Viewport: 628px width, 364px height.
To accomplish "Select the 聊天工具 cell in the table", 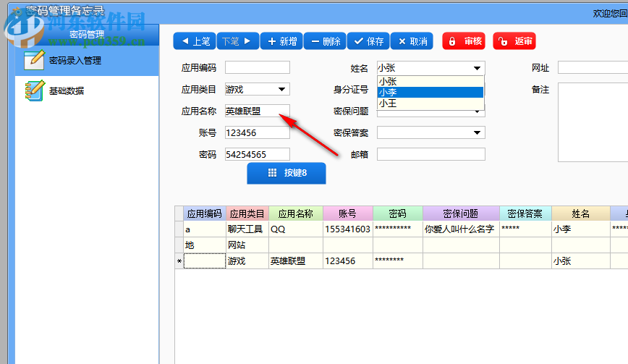I will pos(247,229).
